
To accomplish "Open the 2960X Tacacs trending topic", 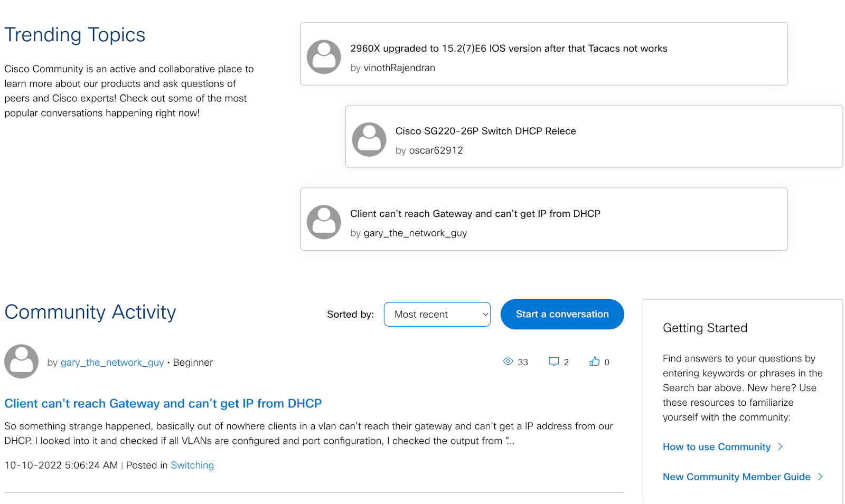I will [509, 48].
